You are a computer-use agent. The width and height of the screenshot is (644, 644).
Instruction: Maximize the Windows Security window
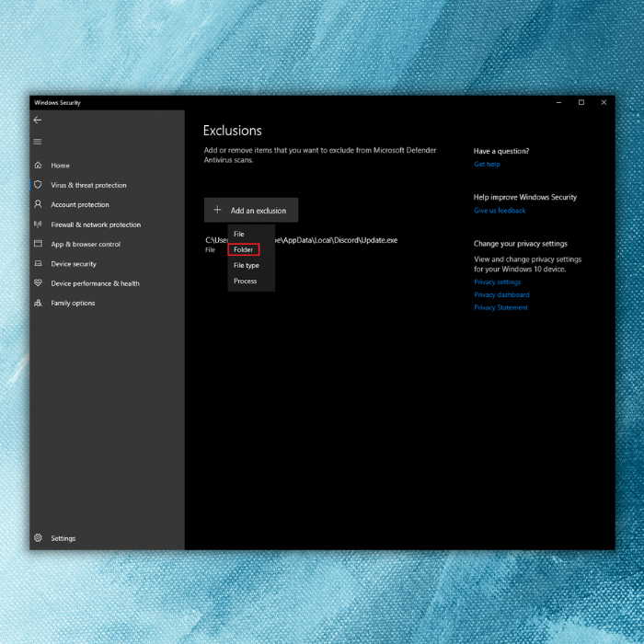pos(581,102)
